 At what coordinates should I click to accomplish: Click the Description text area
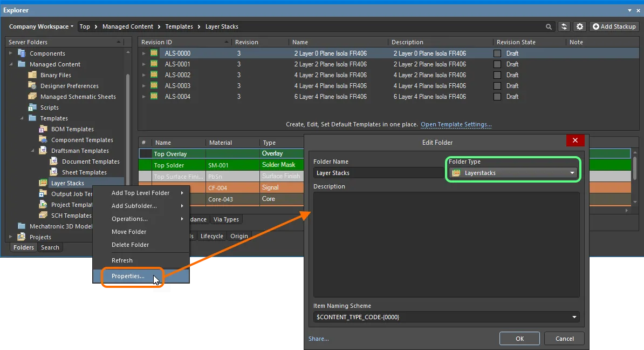[447, 245]
